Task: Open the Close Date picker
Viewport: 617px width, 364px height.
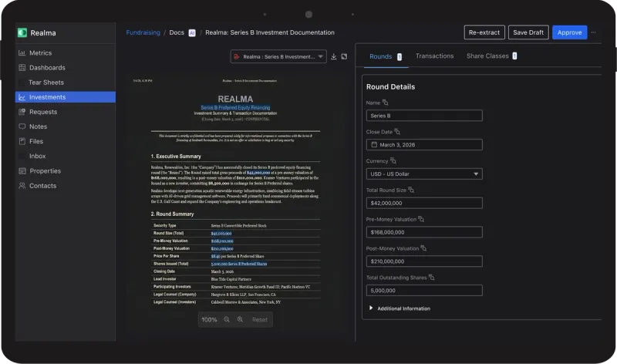Action: (x=424, y=145)
